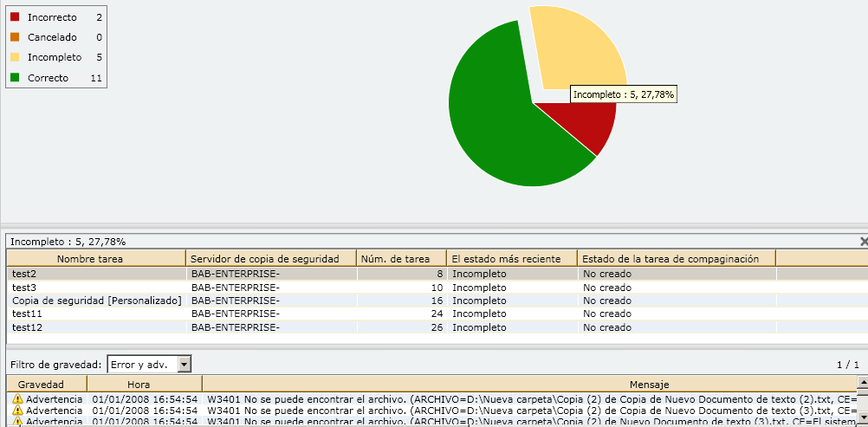Click the green Correcto legend swatch
Screen dimensions: 868x427
(x=15, y=78)
